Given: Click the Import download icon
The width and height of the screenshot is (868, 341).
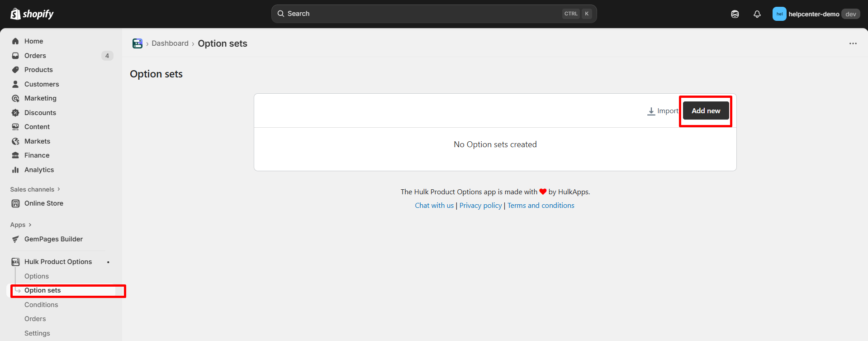Looking at the screenshot, I should (x=651, y=111).
